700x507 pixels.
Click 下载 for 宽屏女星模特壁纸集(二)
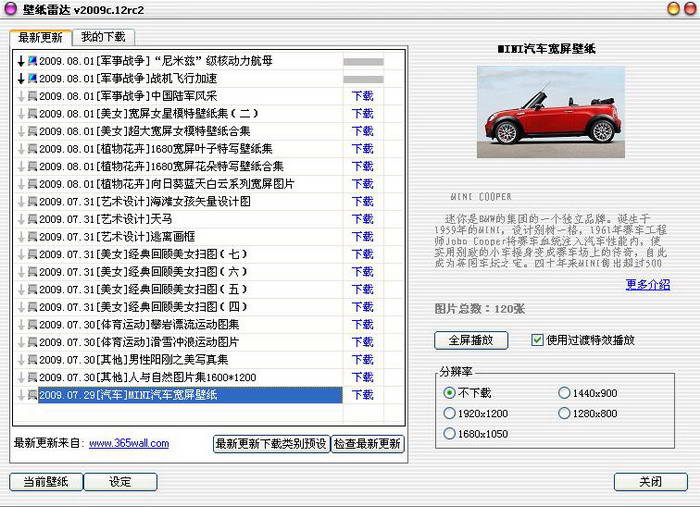pyautogui.click(x=362, y=114)
